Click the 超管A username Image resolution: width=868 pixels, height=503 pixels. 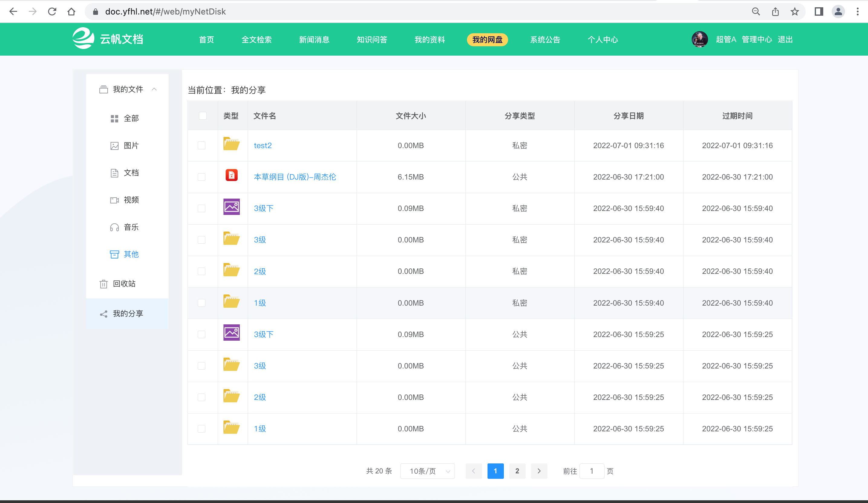tap(726, 40)
